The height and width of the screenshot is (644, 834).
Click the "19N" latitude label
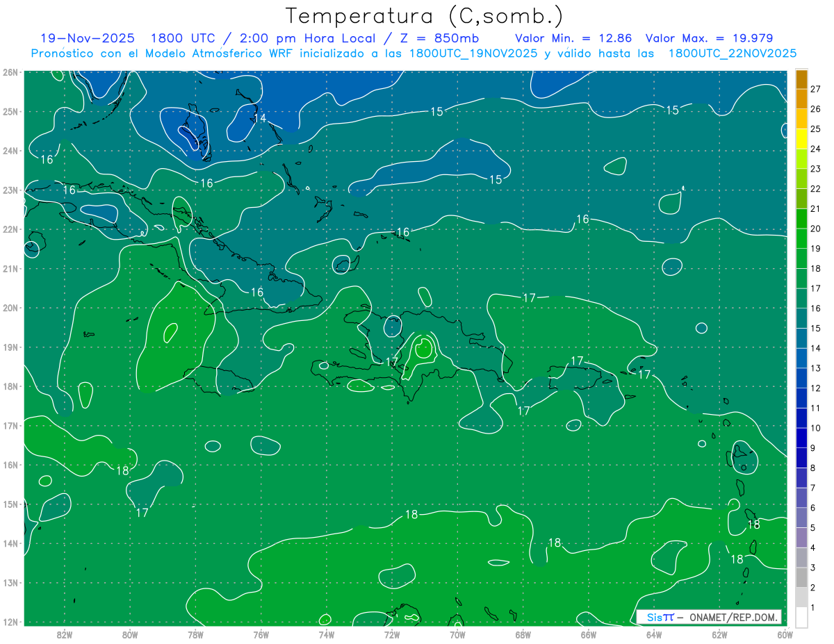click(x=10, y=347)
